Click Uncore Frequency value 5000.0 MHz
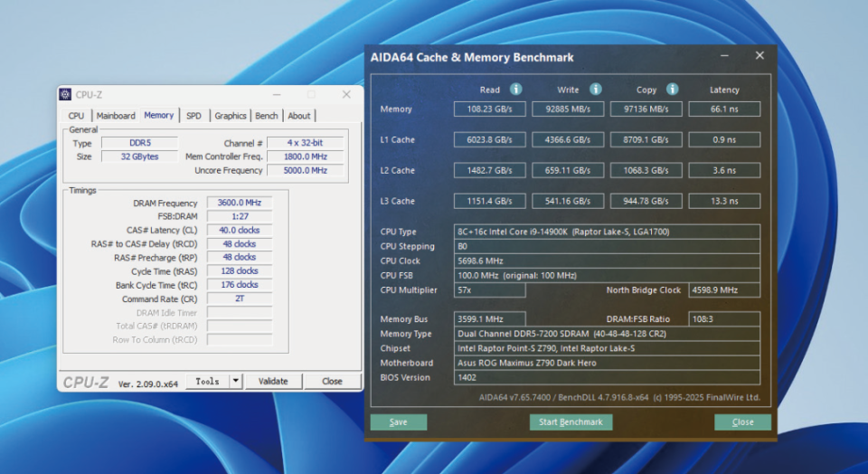The width and height of the screenshot is (868, 474). pos(305,171)
